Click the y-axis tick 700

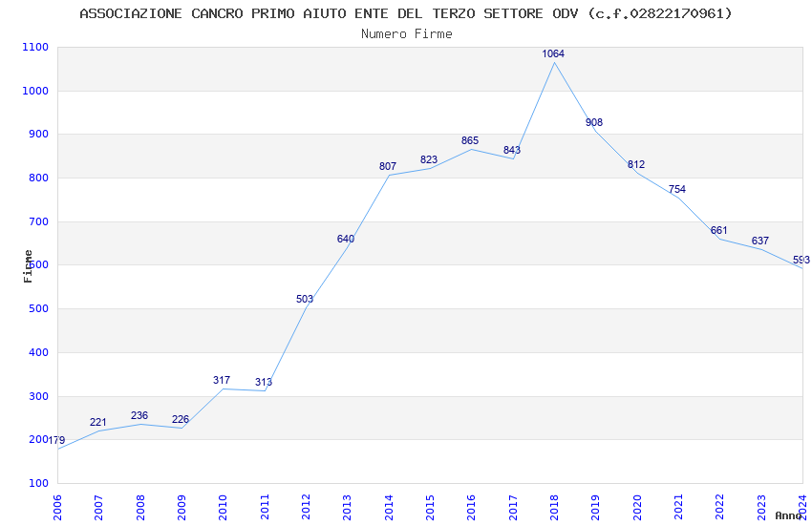tap(38, 221)
